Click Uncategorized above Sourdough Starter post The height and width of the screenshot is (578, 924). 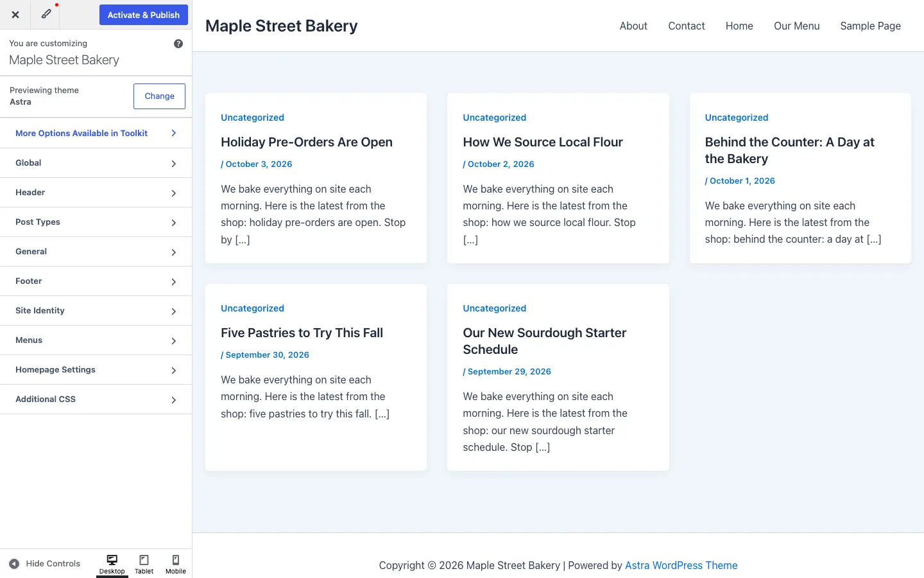coord(495,308)
